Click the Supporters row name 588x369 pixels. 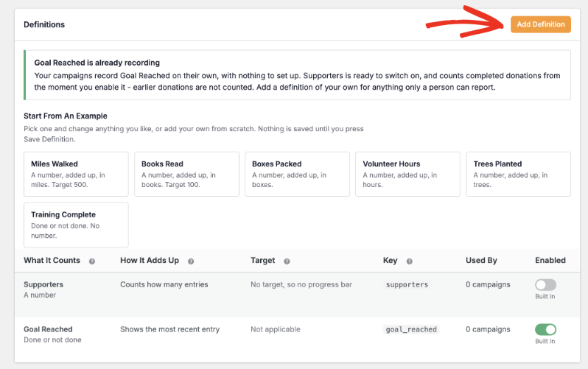click(x=43, y=284)
